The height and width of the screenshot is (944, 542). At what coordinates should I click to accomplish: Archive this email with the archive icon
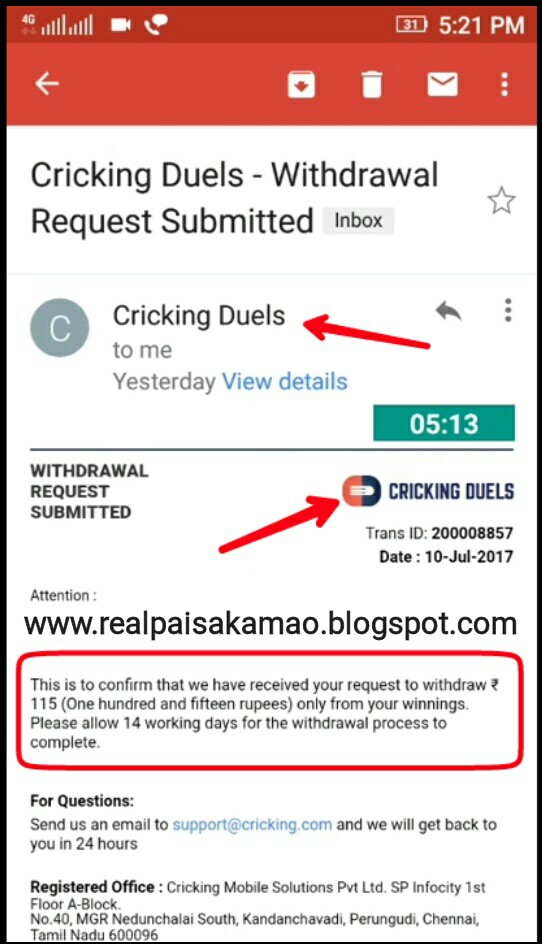point(302,84)
